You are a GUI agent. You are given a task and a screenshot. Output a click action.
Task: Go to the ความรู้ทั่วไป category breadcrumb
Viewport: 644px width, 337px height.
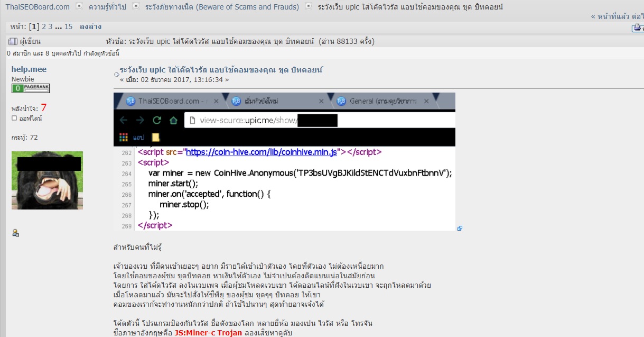(107, 7)
